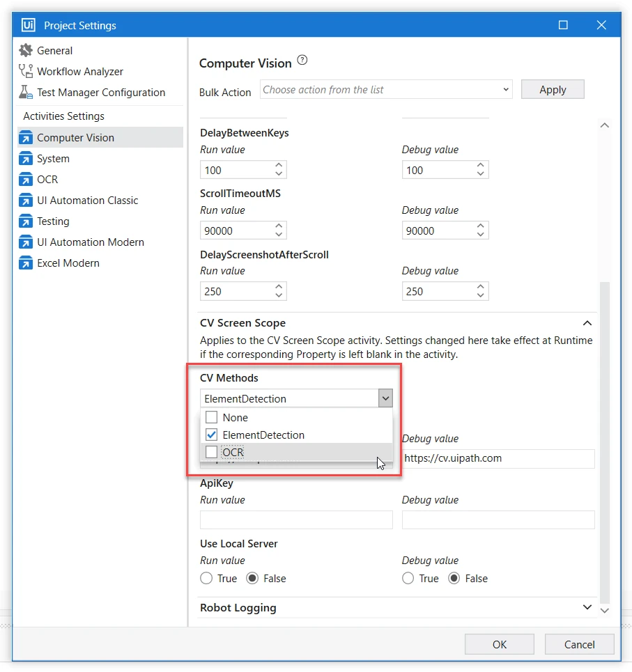Check the OCR method checkbox
The height and width of the screenshot is (672, 632).
click(x=212, y=452)
